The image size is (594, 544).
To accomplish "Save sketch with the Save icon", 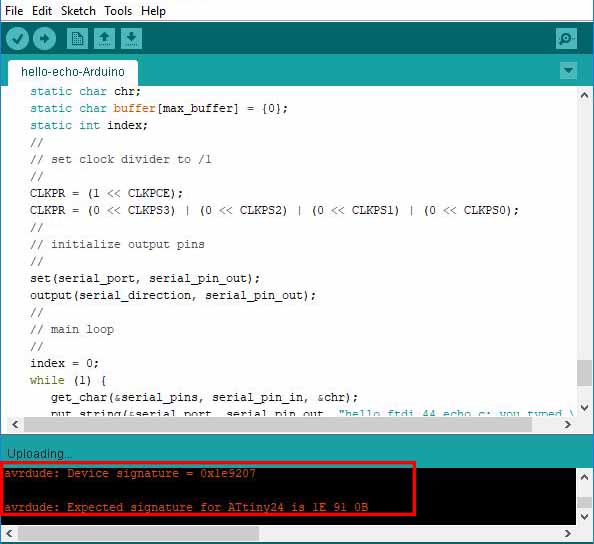I will pos(131,39).
